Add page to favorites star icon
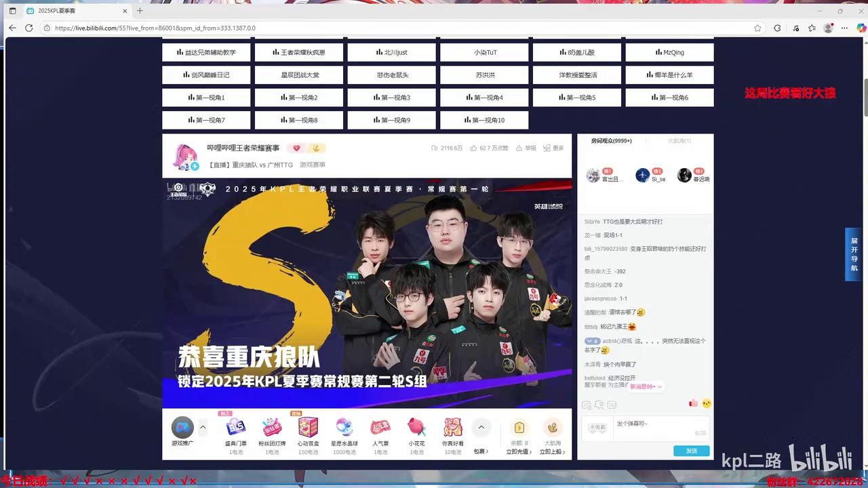This screenshot has height=488, width=868. click(757, 28)
